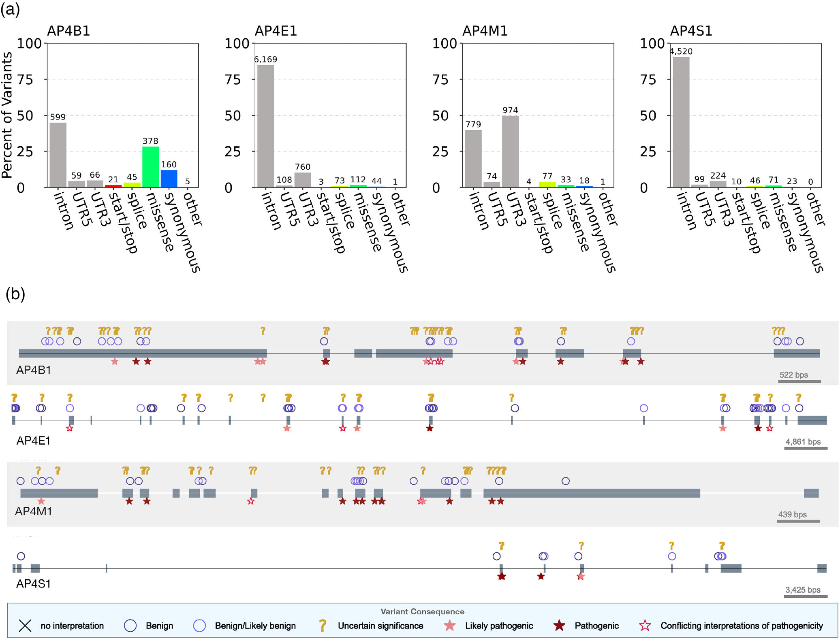Click the blue synonymous bar labeled 160 in AP4B1
The image size is (840, 639).
tap(169, 179)
